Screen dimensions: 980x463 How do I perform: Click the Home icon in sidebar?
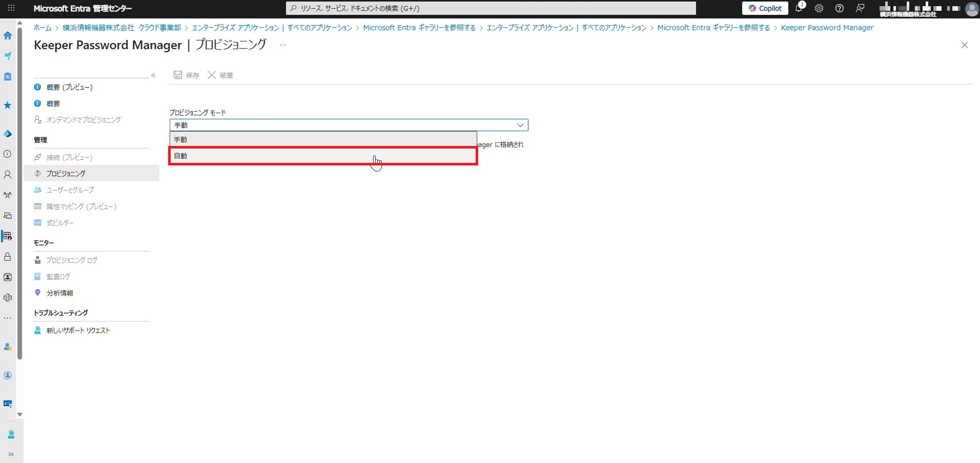(x=8, y=36)
